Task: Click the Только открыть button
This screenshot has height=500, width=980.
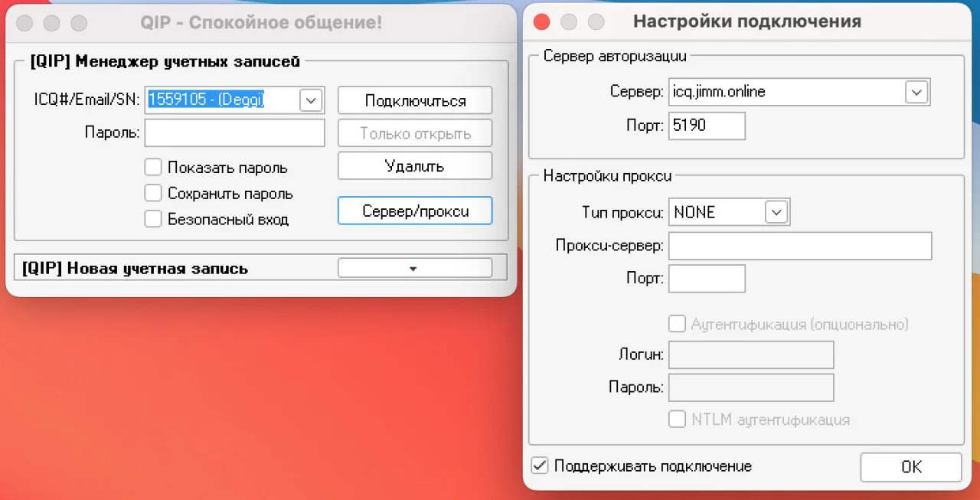Action: (x=415, y=133)
